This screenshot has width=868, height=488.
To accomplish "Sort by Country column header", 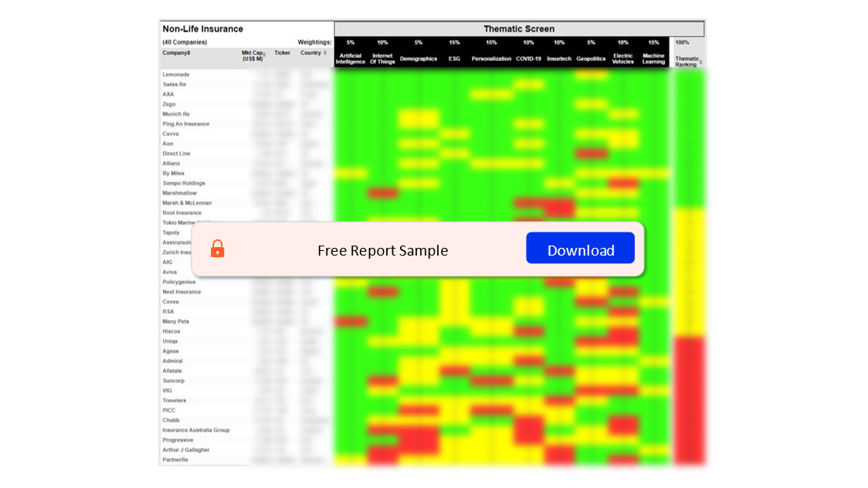I will [314, 53].
